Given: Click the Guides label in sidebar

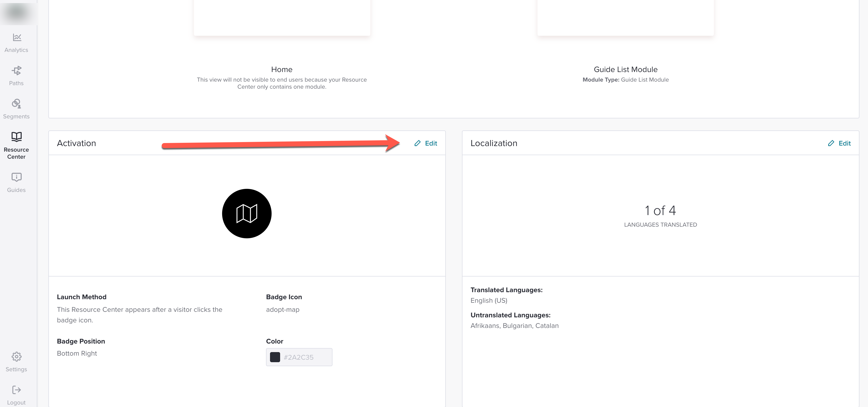Looking at the screenshot, I should pos(16,190).
